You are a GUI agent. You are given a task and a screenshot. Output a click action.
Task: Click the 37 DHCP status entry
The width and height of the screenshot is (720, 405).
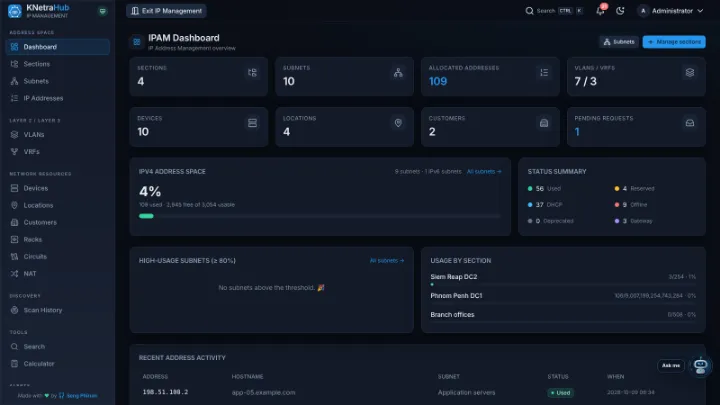pyautogui.click(x=545, y=205)
